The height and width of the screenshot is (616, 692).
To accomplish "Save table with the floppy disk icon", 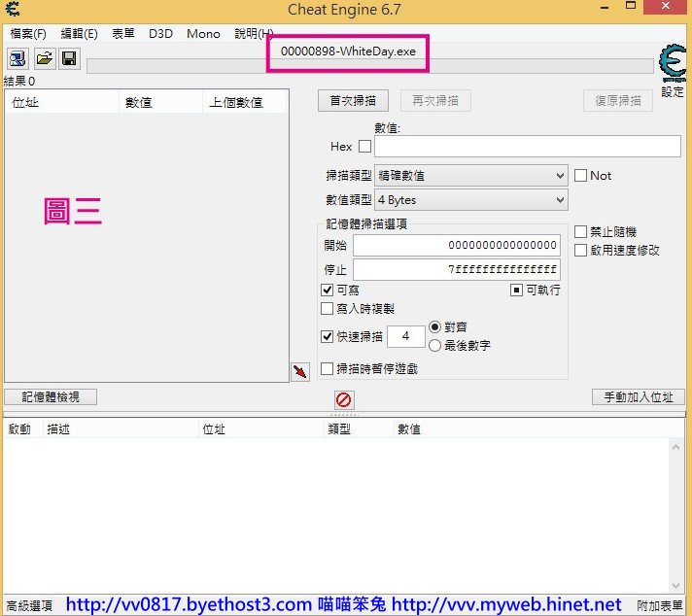I will (69, 58).
